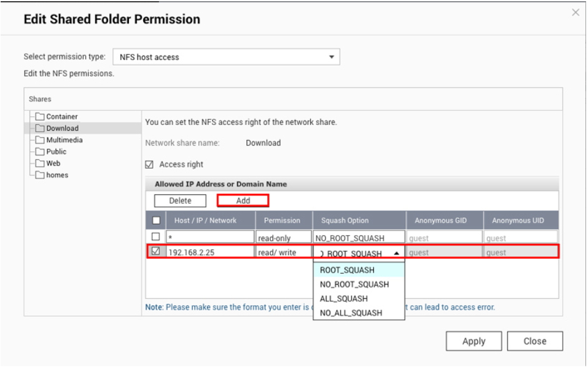588x367 pixels.
Task: Click Apply to save permissions
Action: click(x=474, y=341)
